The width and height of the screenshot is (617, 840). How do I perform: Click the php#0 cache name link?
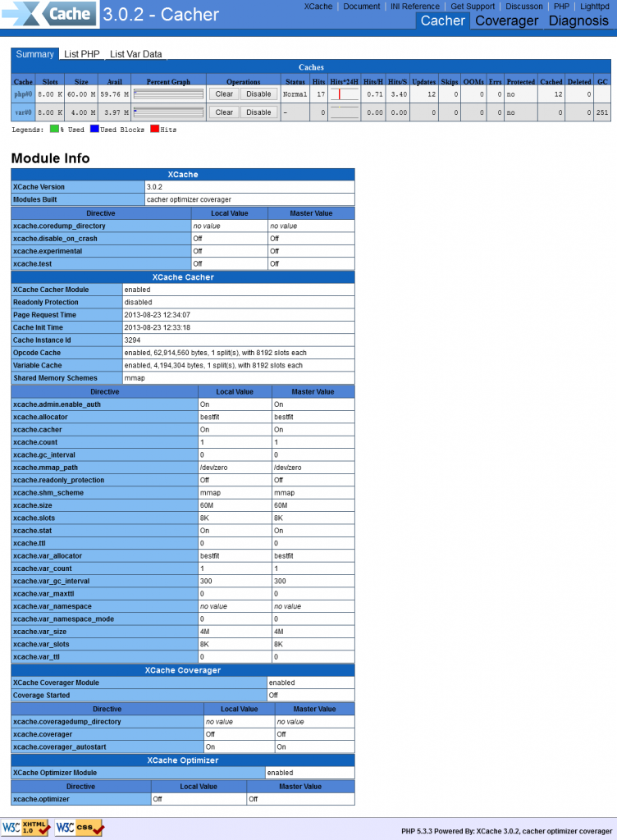tap(23, 94)
